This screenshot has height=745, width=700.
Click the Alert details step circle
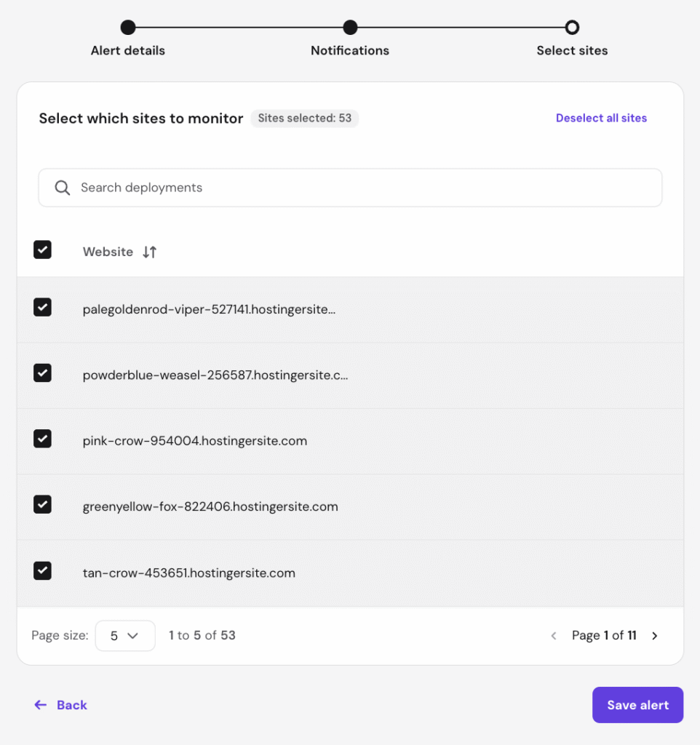(x=128, y=28)
